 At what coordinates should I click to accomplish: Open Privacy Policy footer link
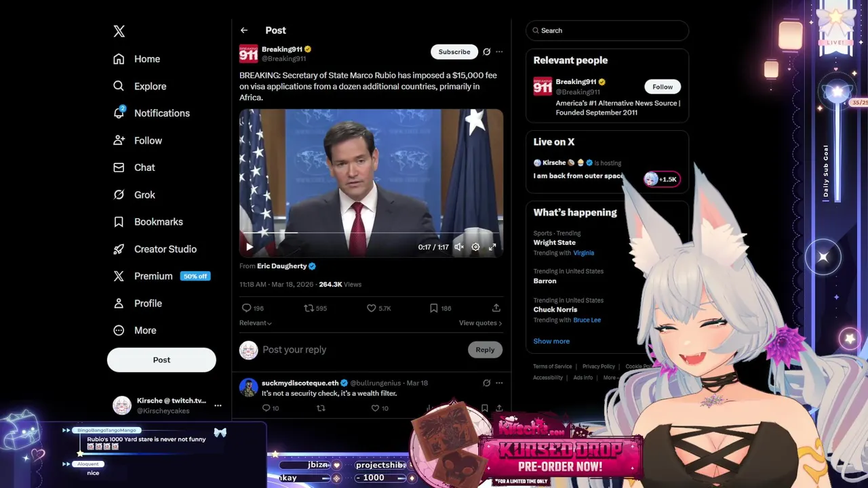(x=598, y=367)
